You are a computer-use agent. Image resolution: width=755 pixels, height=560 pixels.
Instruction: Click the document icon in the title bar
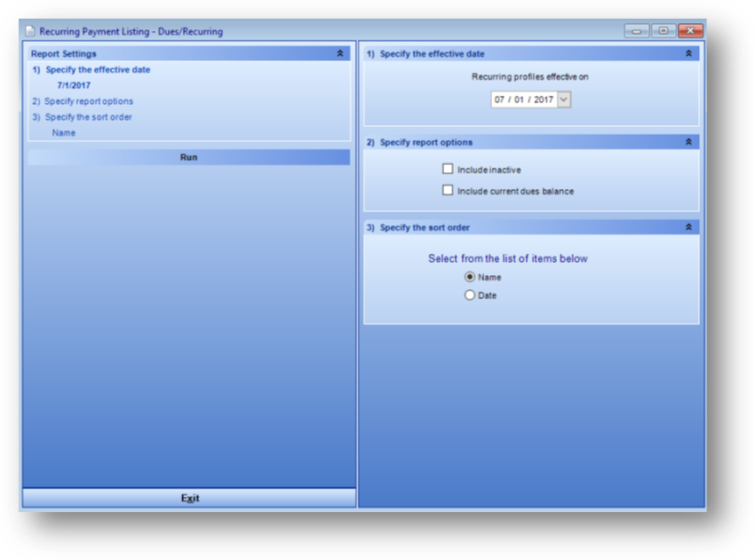point(30,31)
